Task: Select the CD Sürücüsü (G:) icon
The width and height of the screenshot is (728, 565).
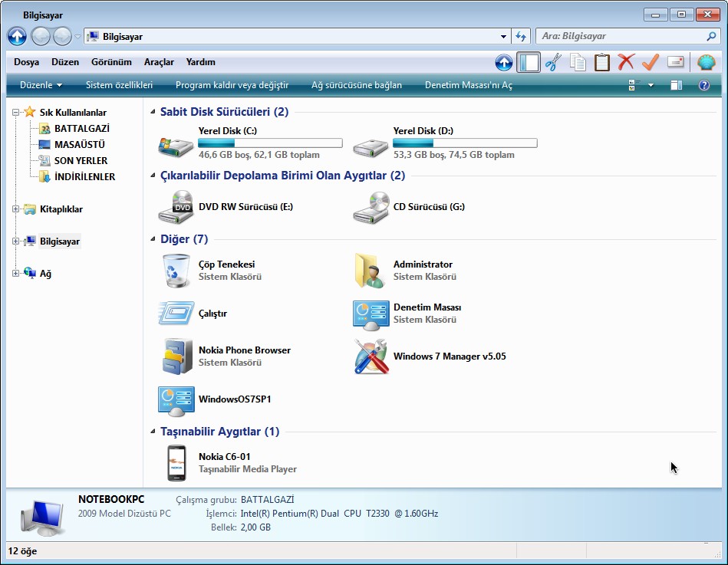Action: point(371,207)
